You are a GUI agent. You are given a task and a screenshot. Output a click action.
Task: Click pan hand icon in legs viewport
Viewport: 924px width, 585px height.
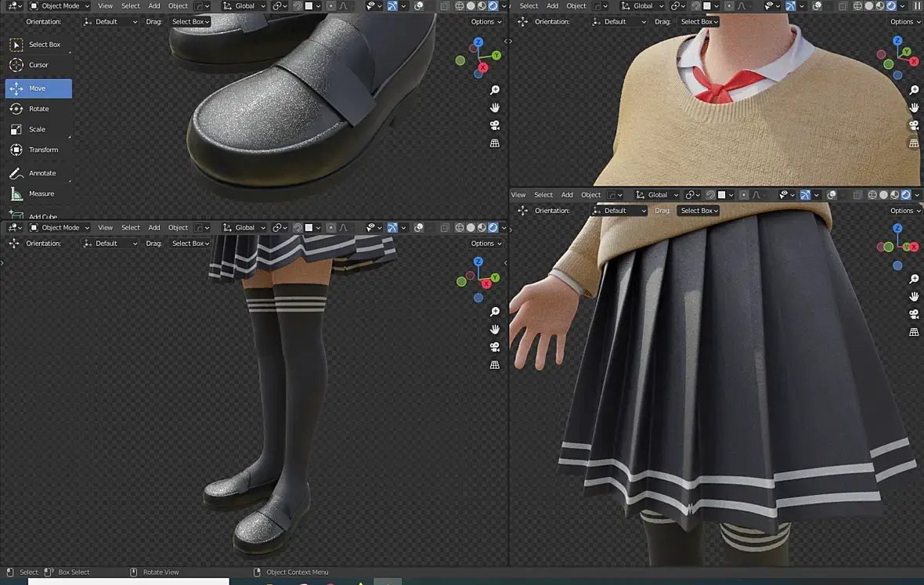tap(495, 330)
